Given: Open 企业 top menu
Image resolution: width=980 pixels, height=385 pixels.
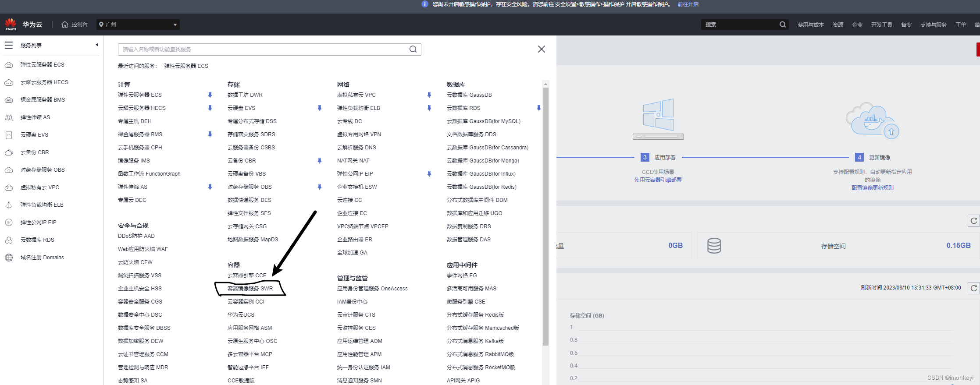Looking at the screenshot, I should (x=857, y=25).
